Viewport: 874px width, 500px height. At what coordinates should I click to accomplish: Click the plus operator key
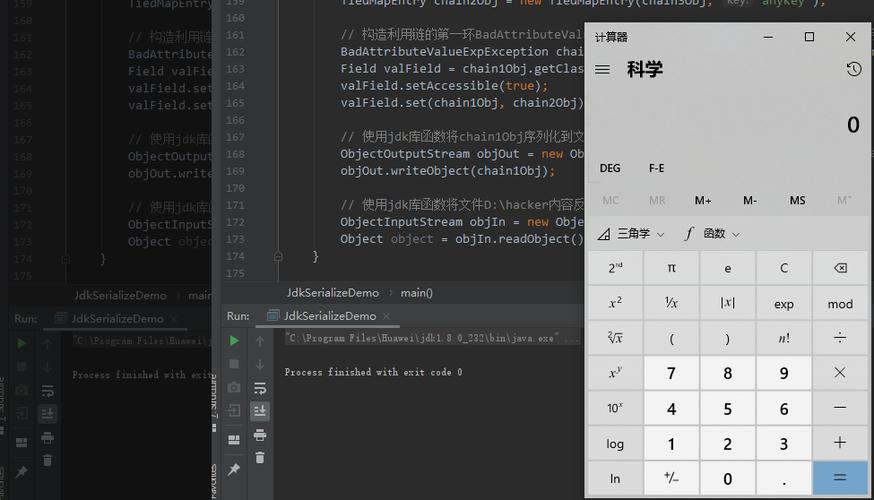tap(840, 443)
